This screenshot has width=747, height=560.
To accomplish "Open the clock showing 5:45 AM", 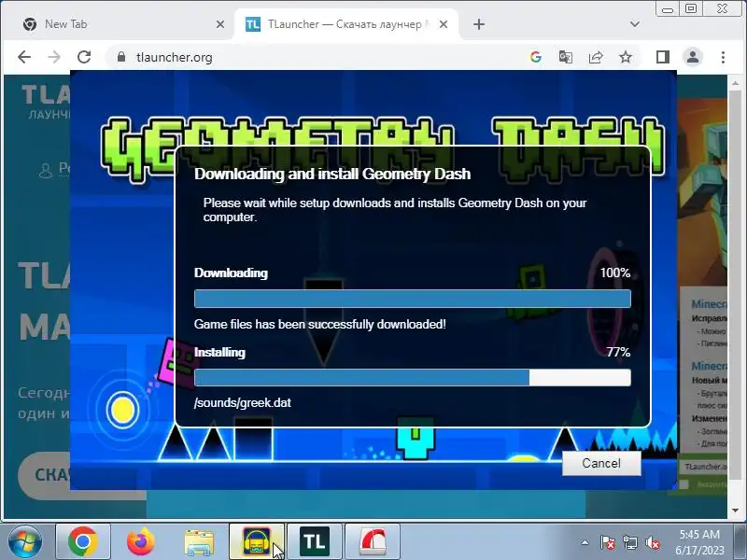I will [699, 542].
